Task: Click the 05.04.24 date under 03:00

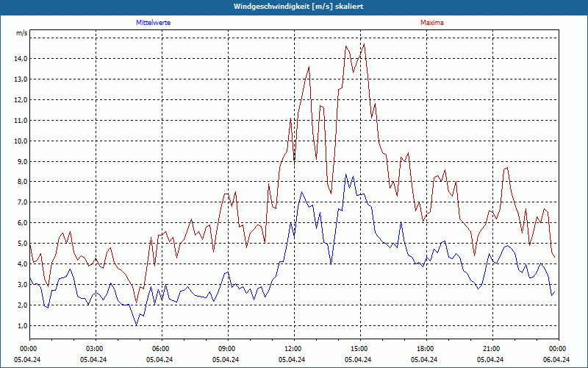Action: click(93, 359)
